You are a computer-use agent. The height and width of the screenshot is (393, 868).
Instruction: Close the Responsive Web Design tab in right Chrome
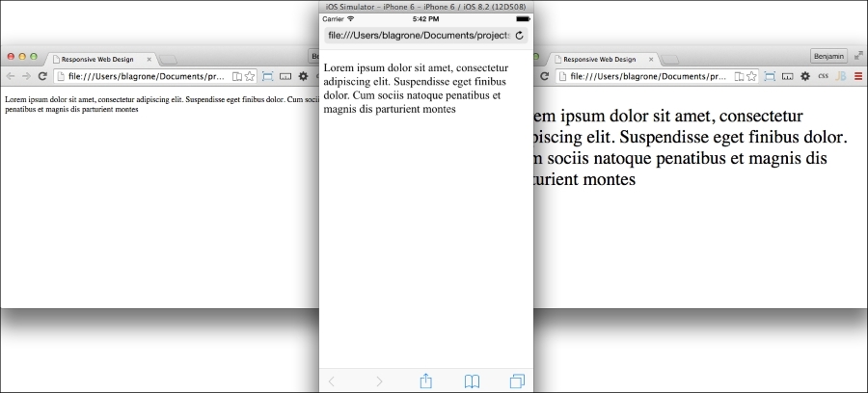(651, 59)
